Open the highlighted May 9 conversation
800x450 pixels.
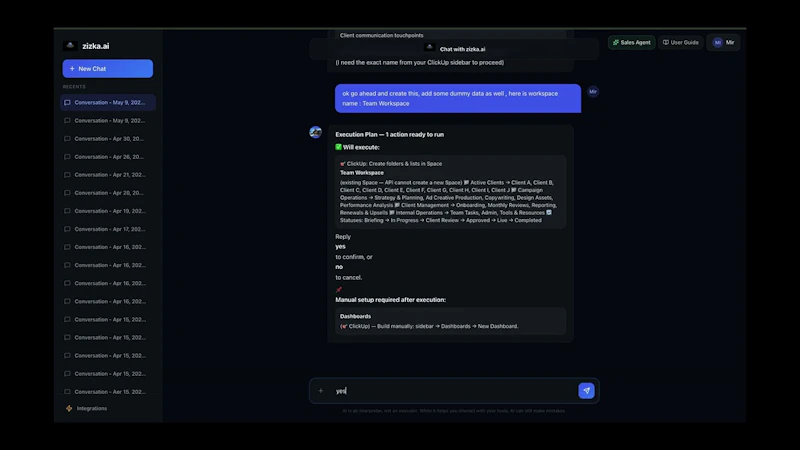pyautogui.click(x=108, y=103)
